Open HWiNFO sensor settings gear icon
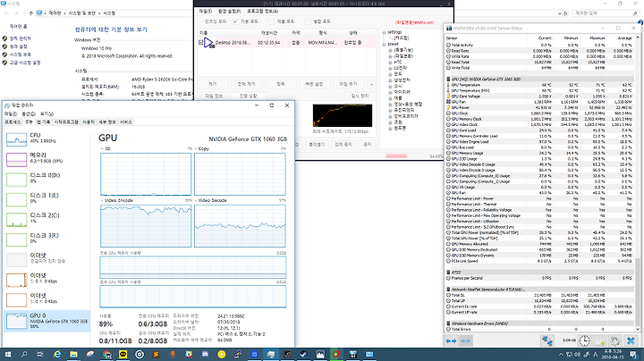 [614, 340]
